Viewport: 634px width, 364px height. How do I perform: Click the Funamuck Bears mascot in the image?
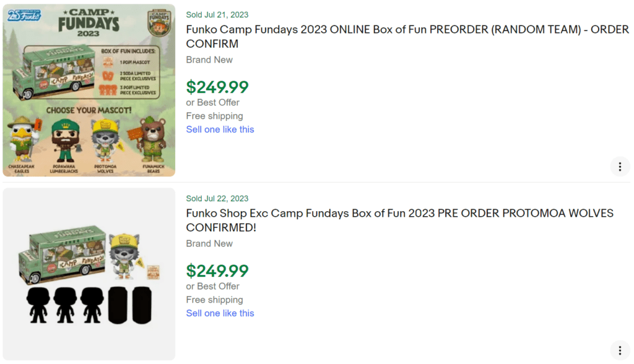[153, 139]
